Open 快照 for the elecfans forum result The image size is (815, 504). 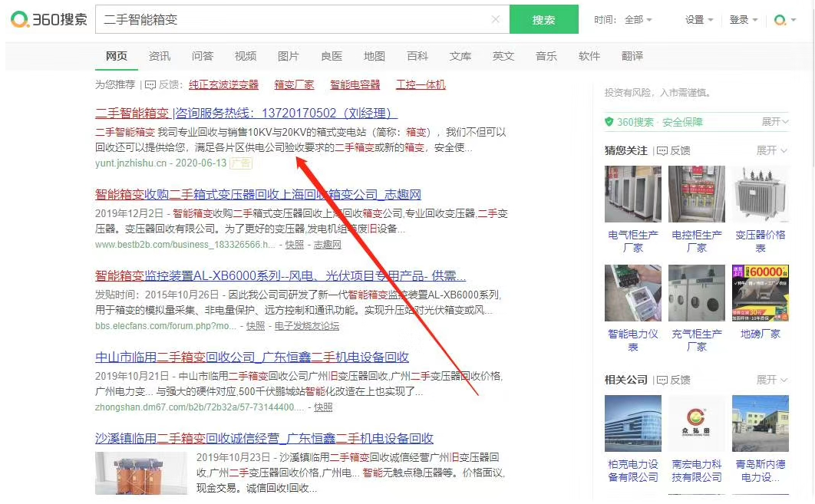[256, 326]
